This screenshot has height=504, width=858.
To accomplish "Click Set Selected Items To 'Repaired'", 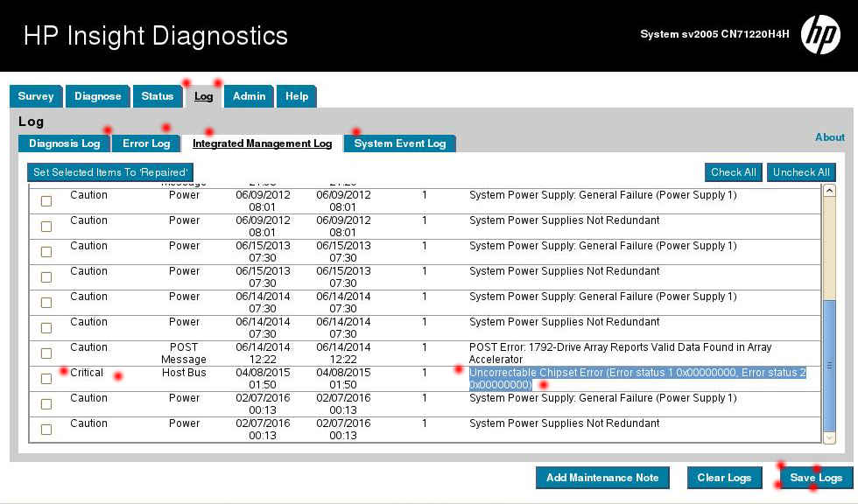I will (x=110, y=172).
